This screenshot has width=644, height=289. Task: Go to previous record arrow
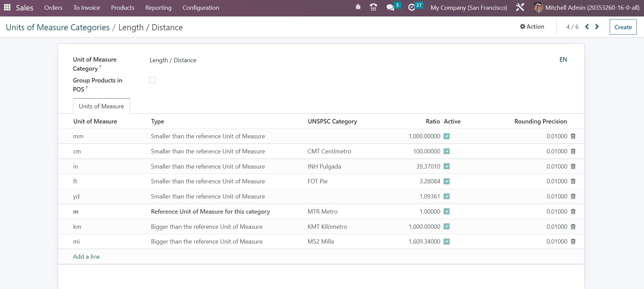[x=587, y=27]
